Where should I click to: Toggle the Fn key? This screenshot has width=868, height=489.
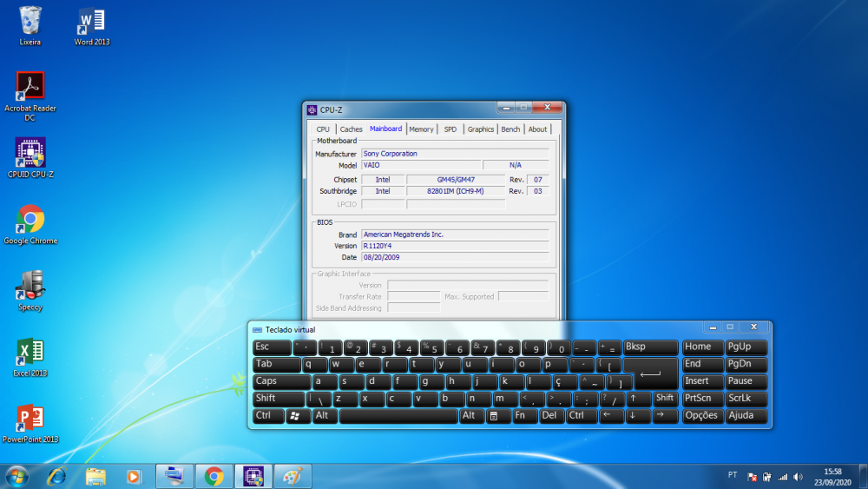coord(524,416)
